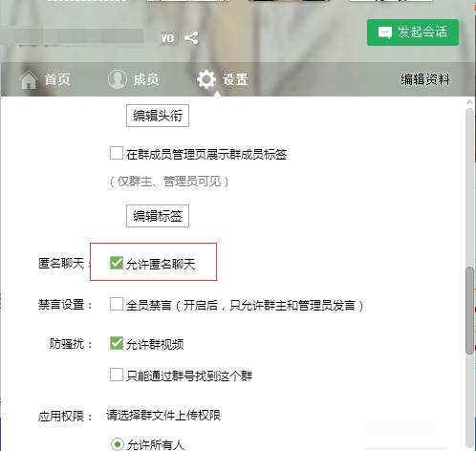
Task: Click the 编辑标签 button
Action: click(158, 216)
